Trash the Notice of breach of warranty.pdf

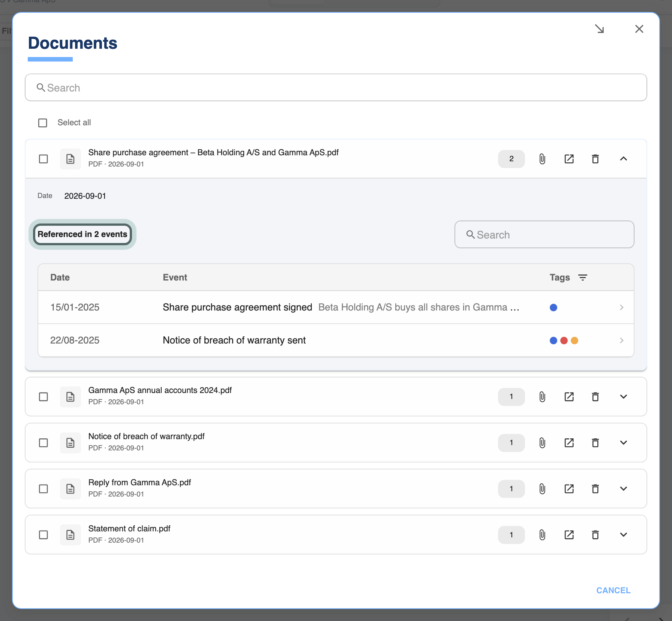click(595, 443)
